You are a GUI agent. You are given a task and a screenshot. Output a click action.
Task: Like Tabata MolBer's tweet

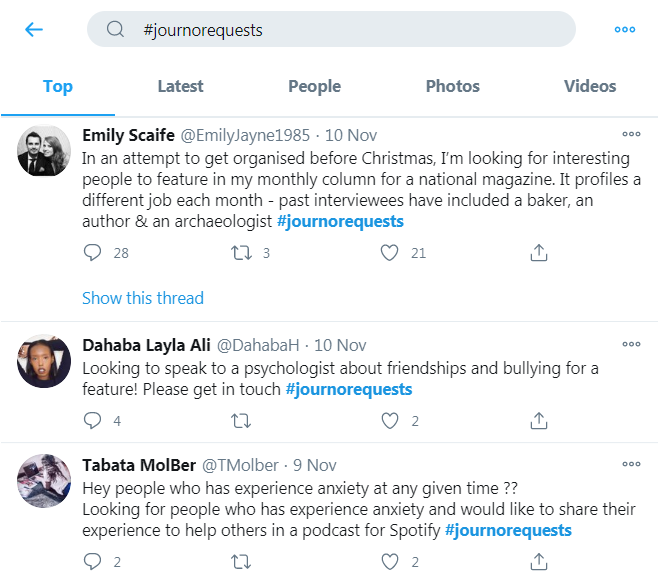pos(389,562)
